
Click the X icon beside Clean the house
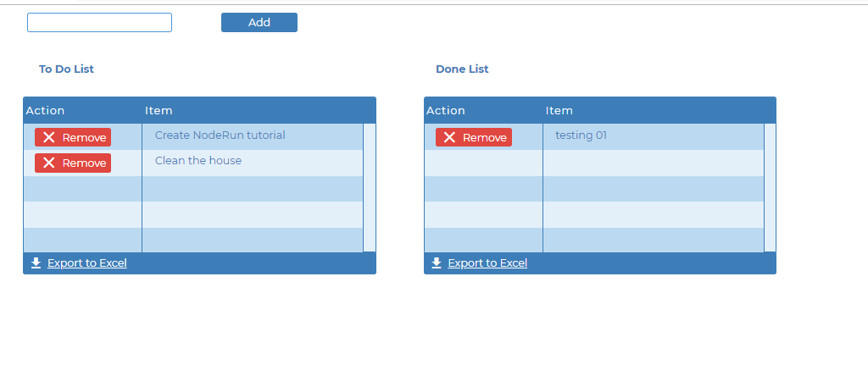tap(48, 163)
